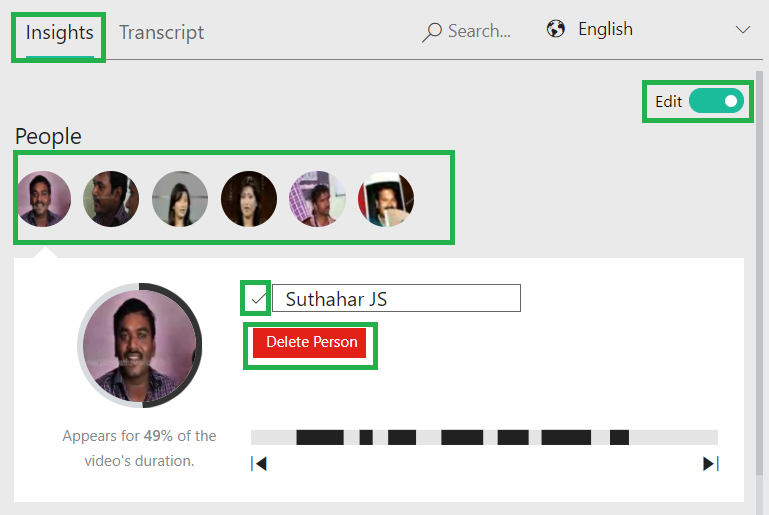Select third person thumbnail, woman on grey
769x515 pixels.
point(180,199)
